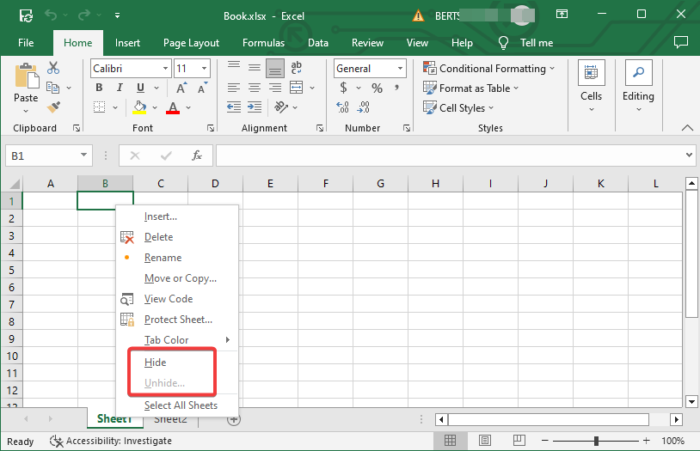Click the zoom slider handle
This screenshot has height=451, width=700.
point(596,441)
